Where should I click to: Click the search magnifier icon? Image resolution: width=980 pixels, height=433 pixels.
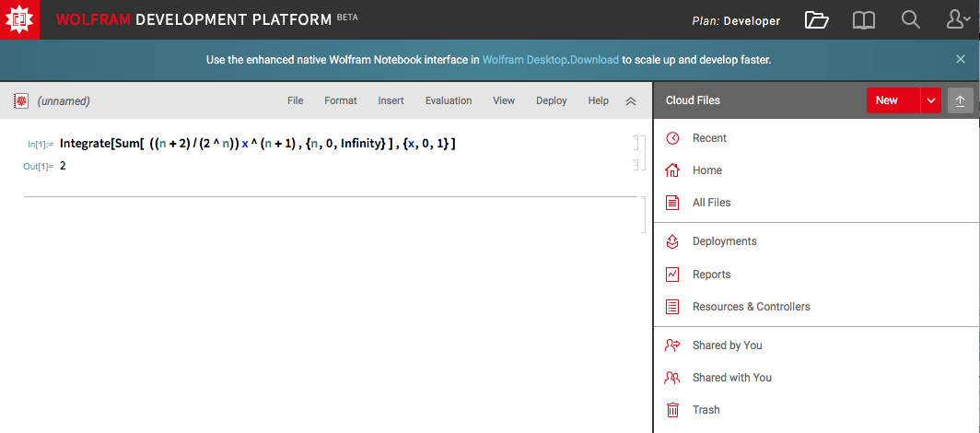point(910,20)
